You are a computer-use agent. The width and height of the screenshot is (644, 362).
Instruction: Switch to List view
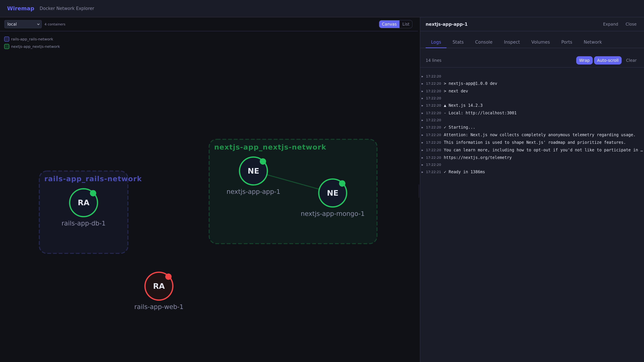406,24
